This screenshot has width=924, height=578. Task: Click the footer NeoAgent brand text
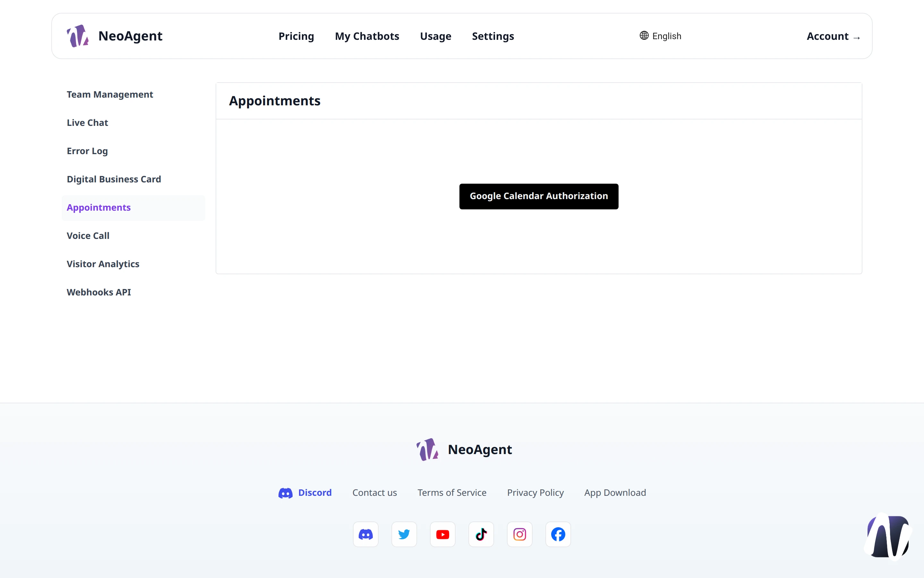tap(480, 450)
